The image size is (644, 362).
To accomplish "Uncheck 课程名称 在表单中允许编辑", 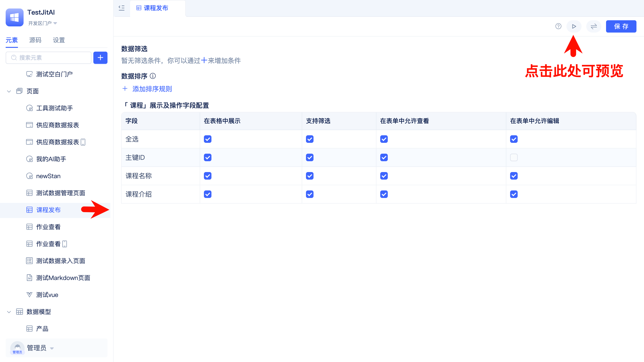I will 514,176.
